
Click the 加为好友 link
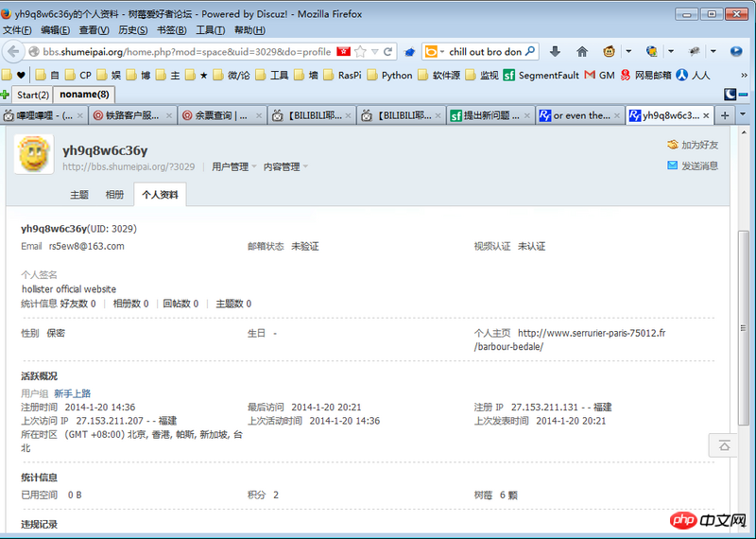[x=698, y=145]
